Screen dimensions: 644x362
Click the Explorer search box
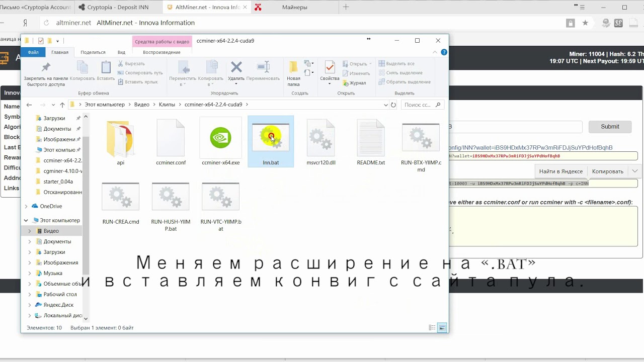point(422,105)
